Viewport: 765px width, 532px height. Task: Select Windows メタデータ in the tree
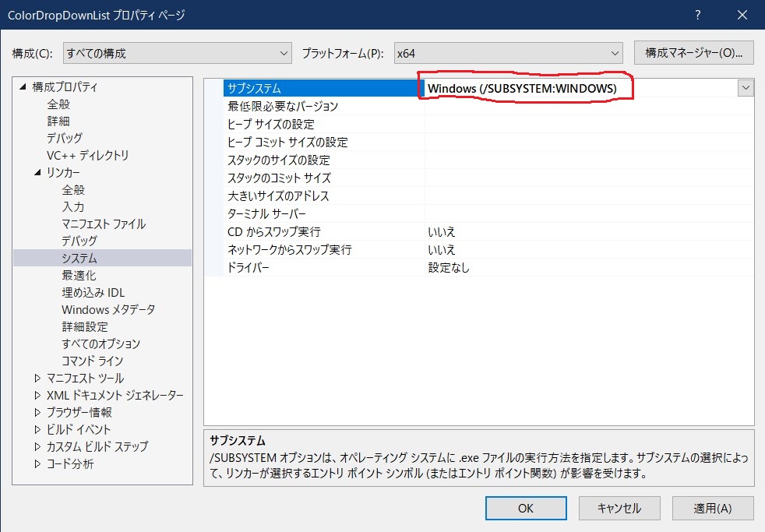click(108, 310)
